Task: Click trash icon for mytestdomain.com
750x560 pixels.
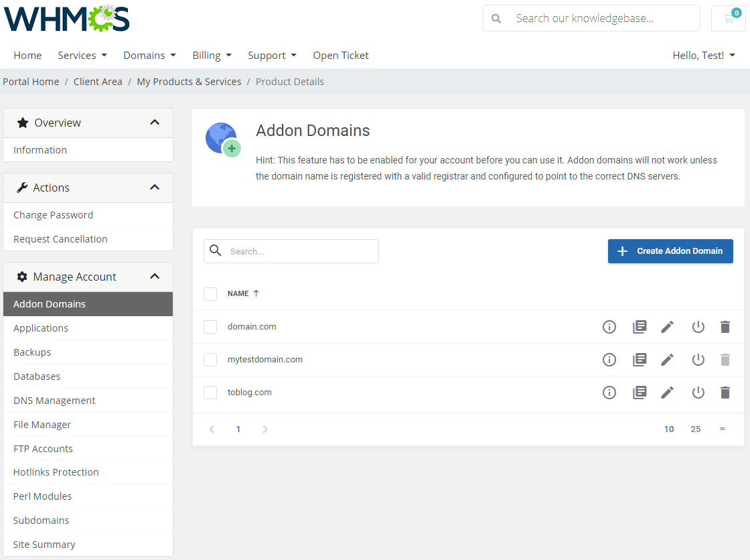Action: click(x=725, y=360)
